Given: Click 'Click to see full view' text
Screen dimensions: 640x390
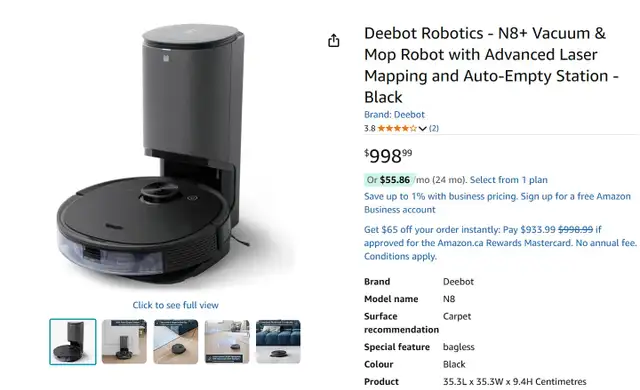Looking at the screenshot, I should [x=176, y=305].
